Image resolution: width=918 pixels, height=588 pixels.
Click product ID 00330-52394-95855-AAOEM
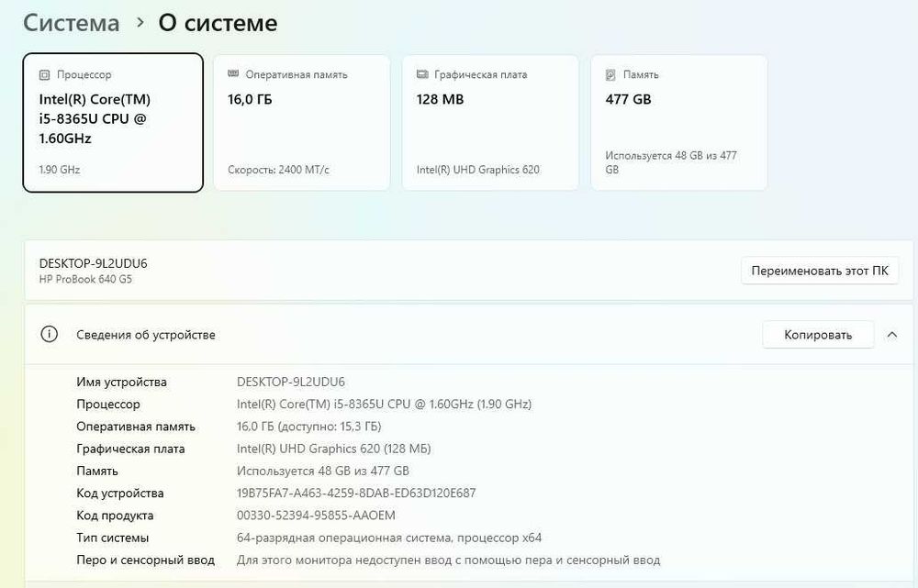coord(316,516)
